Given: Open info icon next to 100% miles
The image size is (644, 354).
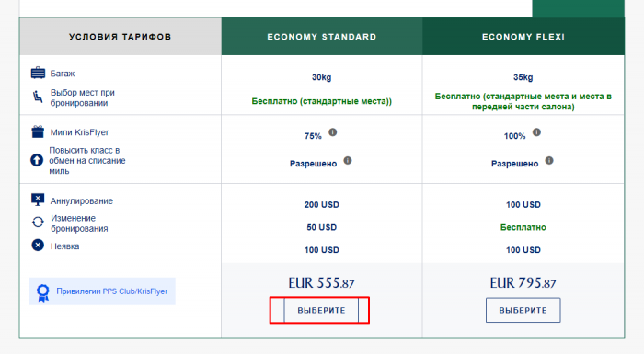Looking at the screenshot, I should coord(536,132).
